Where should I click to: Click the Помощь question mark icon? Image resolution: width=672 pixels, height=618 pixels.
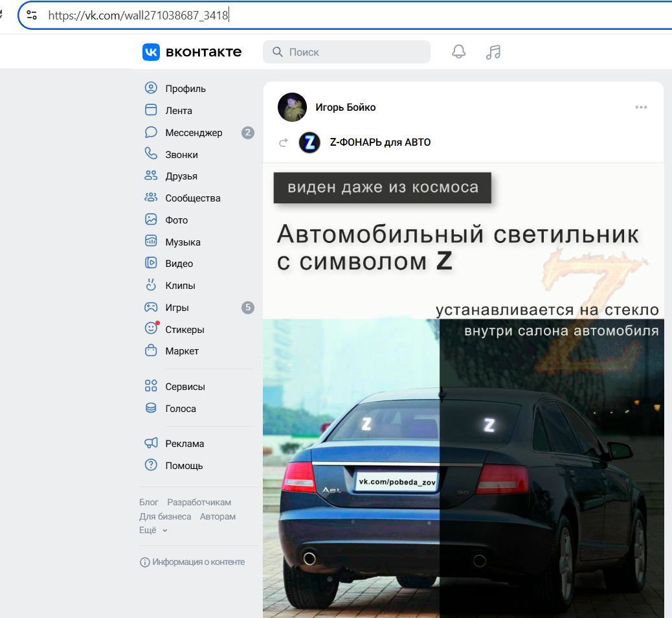(x=151, y=465)
